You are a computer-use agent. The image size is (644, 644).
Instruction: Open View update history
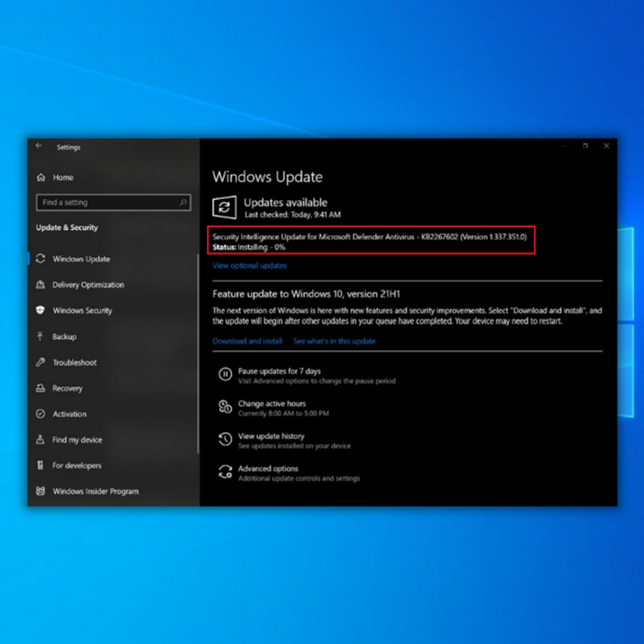(271, 436)
